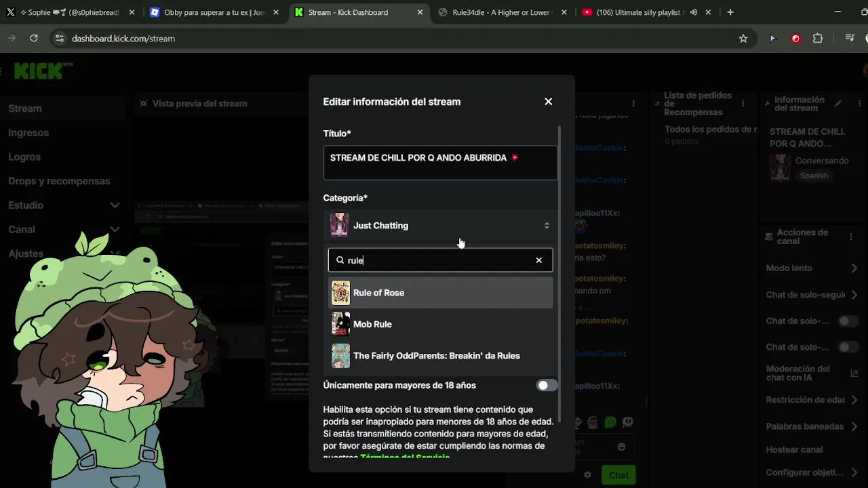
Task: Expand Chat de solo-seguidores options
Action: point(854,295)
